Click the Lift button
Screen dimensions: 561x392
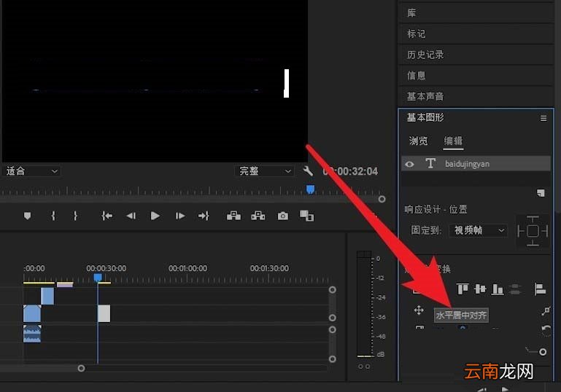(233, 216)
